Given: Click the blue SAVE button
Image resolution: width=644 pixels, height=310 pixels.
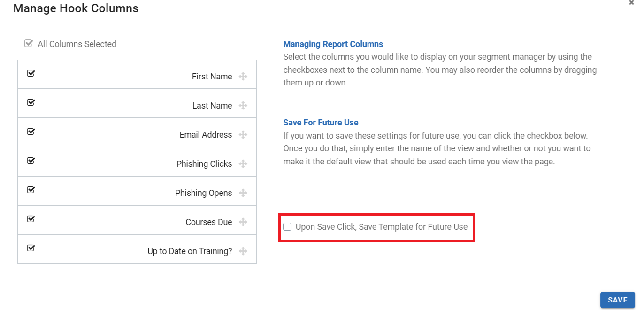Looking at the screenshot, I should point(617,300).
